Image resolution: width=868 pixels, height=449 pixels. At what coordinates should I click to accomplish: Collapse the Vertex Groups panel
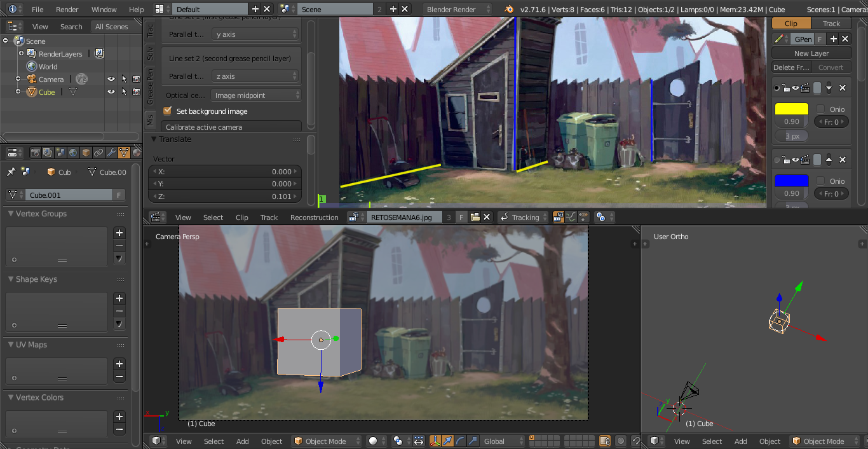point(11,214)
